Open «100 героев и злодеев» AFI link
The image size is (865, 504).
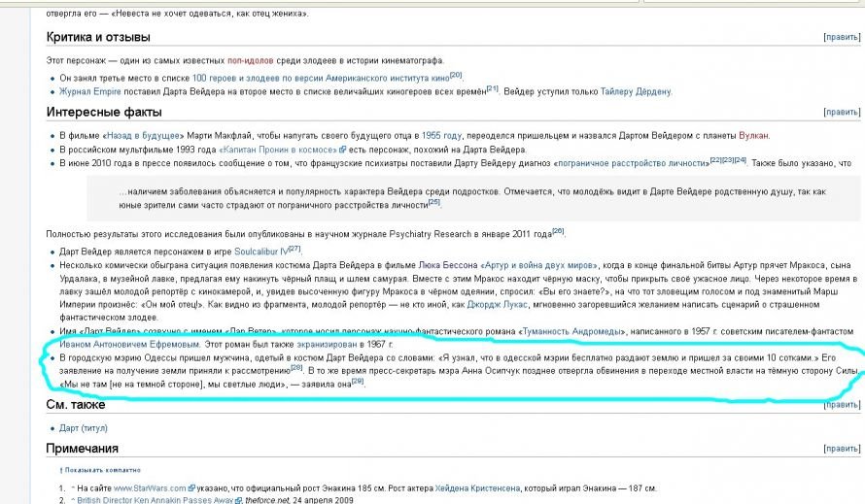321,79
